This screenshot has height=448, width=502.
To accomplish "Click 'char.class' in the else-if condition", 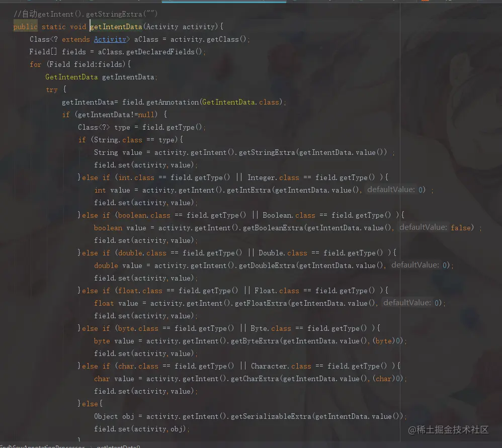I will [138, 367].
